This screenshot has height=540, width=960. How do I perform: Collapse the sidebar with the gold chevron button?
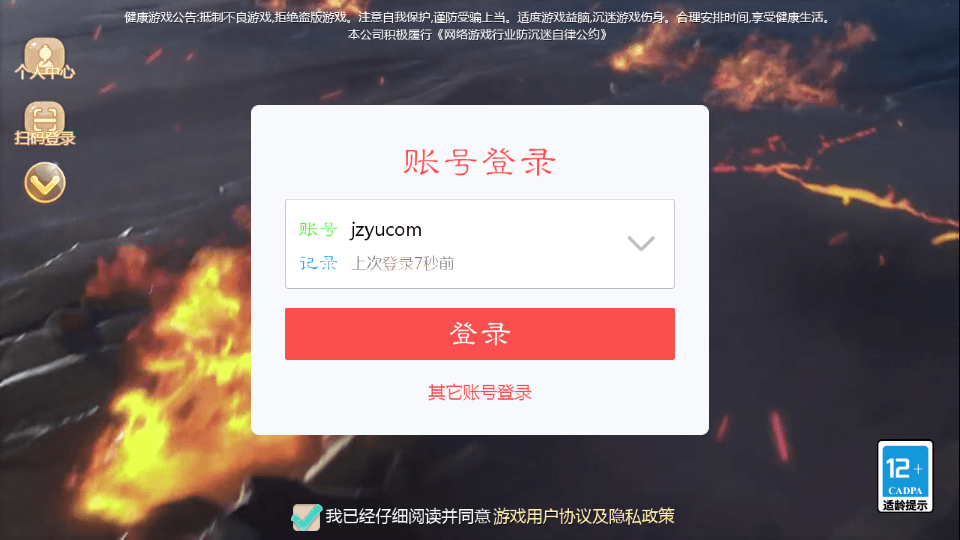coord(45,182)
